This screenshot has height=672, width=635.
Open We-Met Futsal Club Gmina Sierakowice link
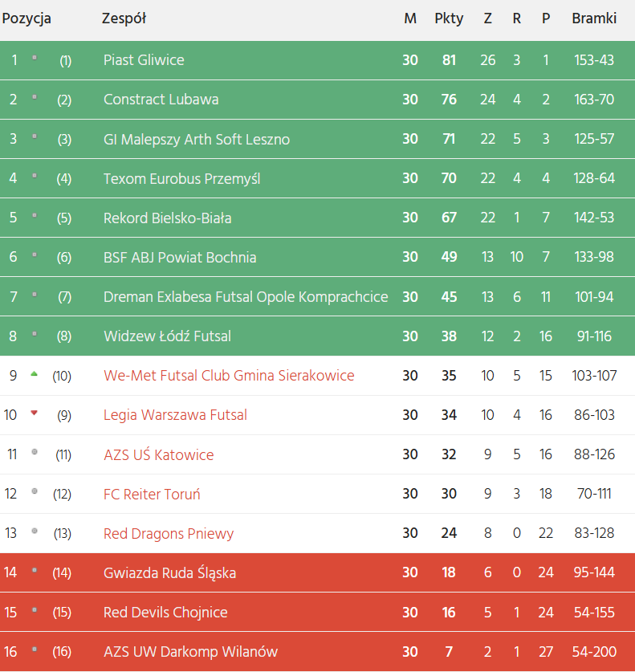[x=229, y=376]
